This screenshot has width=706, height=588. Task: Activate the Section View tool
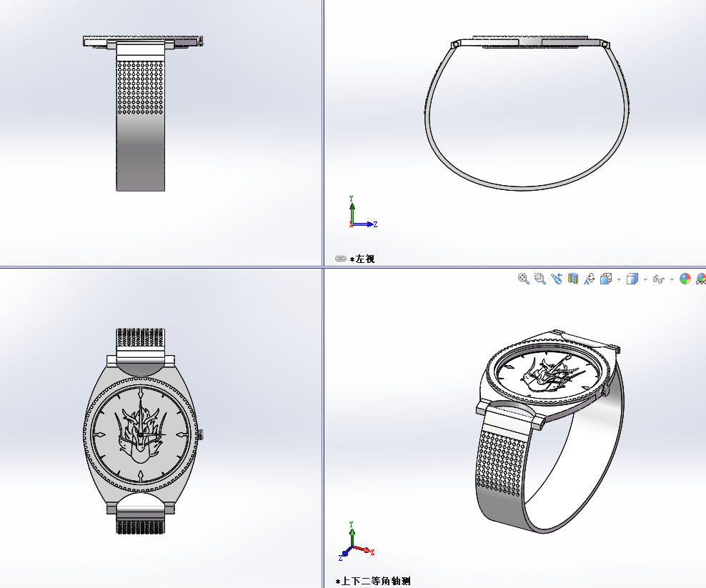[x=572, y=279]
